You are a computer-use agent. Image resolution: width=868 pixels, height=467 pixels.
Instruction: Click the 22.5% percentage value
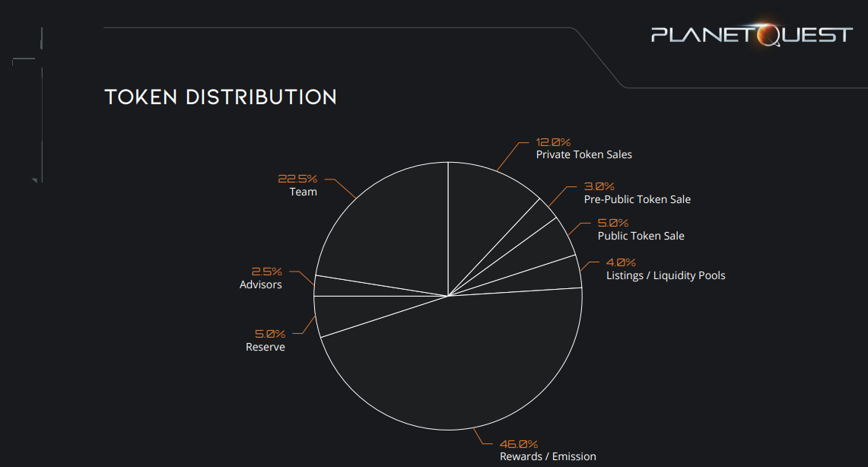pos(297,179)
